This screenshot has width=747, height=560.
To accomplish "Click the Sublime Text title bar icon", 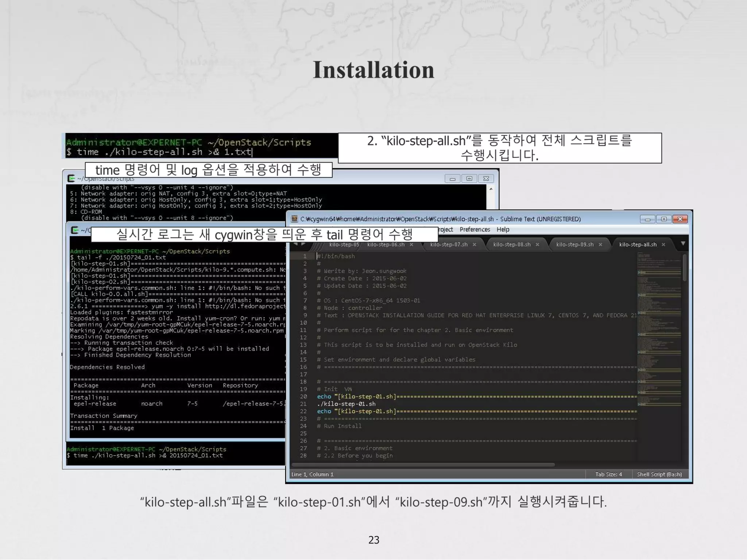I will point(294,219).
